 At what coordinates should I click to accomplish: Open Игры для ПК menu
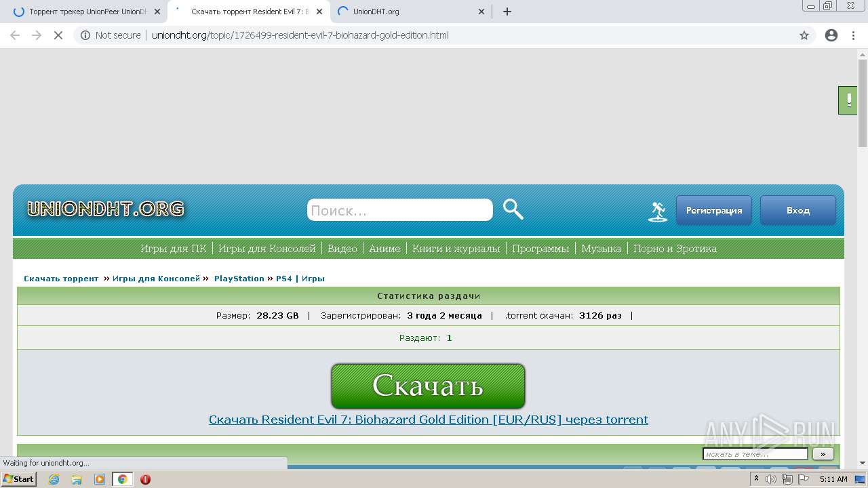tap(174, 249)
